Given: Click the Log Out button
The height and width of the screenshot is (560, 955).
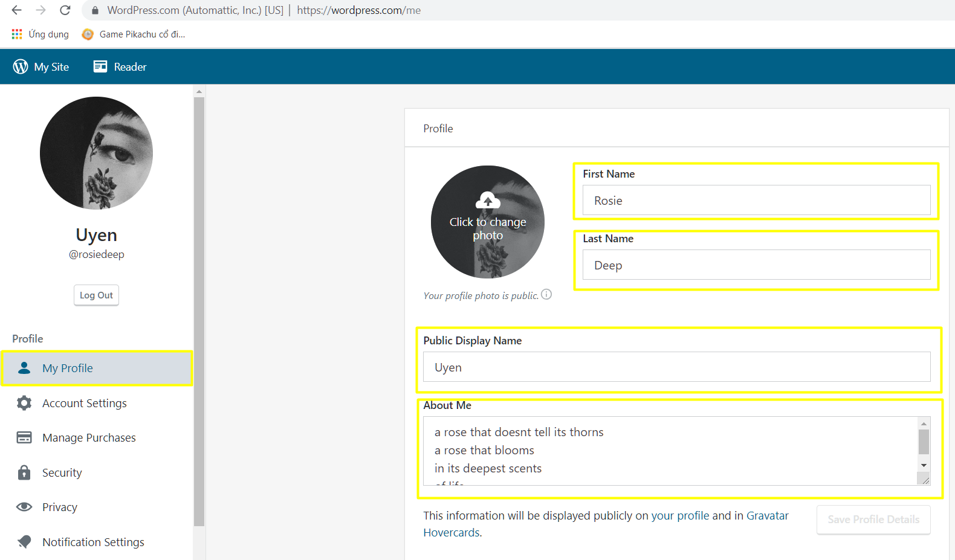Looking at the screenshot, I should point(96,295).
